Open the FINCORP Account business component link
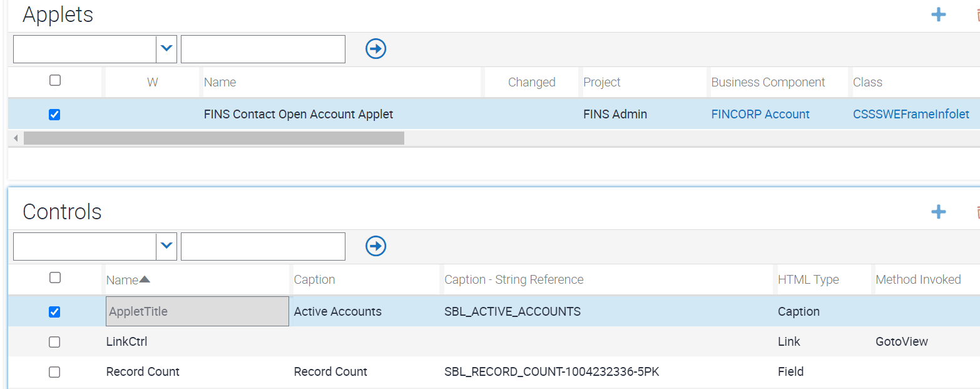Viewport: 980px width, 389px height. coord(760,114)
